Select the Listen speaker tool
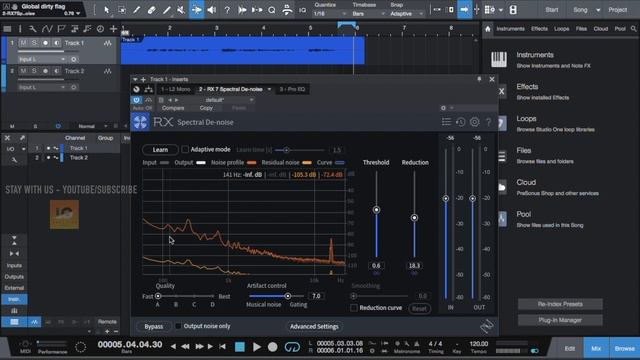 [x=211, y=10]
